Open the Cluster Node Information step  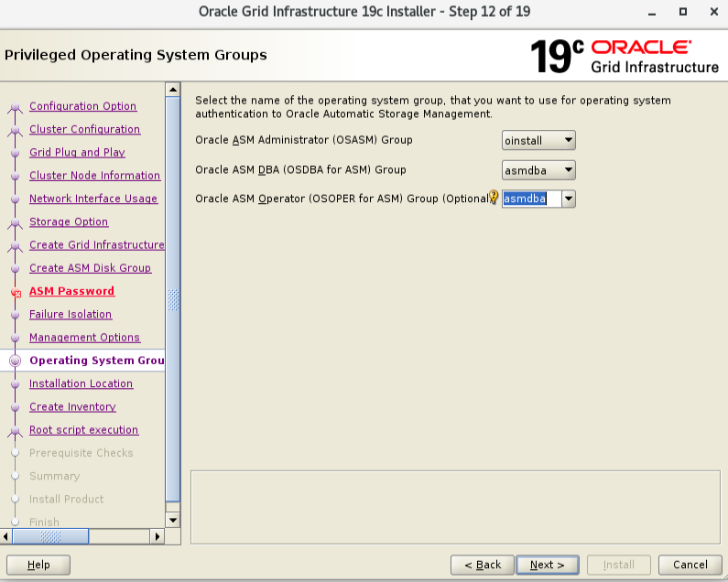pos(94,176)
